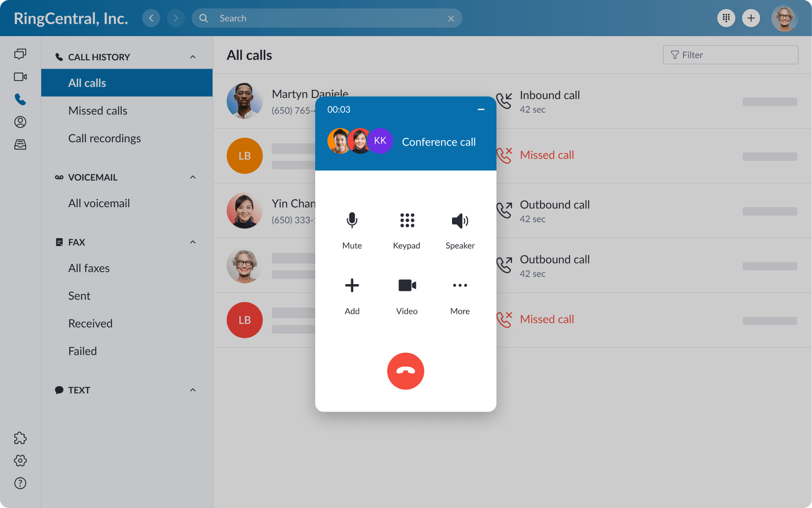This screenshot has width=812, height=508.
Task: Select Call recordings section
Action: pyautogui.click(x=104, y=138)
